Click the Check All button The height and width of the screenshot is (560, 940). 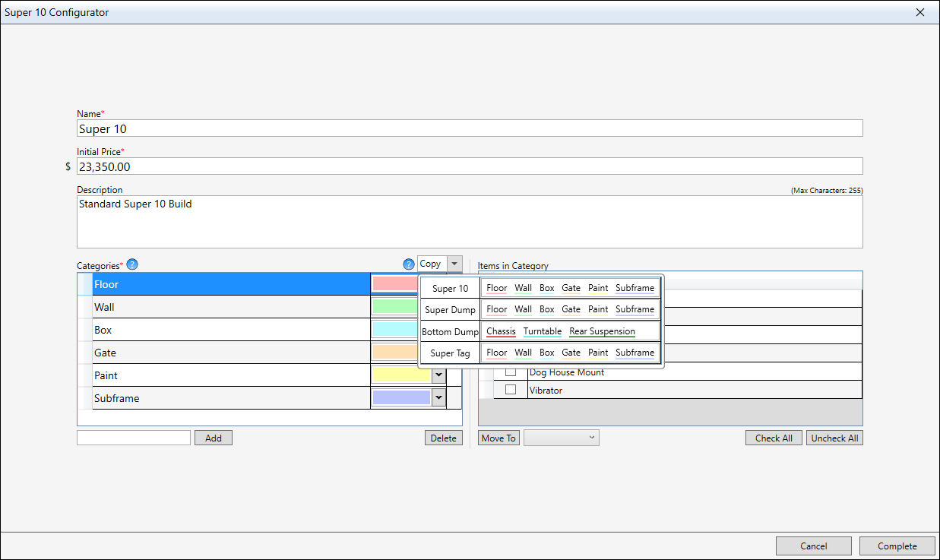point(773,438)
